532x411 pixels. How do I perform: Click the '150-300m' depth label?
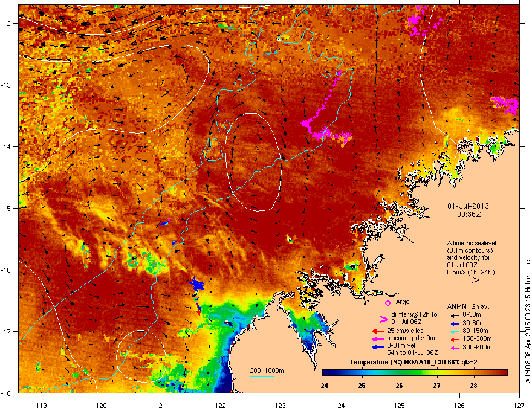(x=477, y=338)
